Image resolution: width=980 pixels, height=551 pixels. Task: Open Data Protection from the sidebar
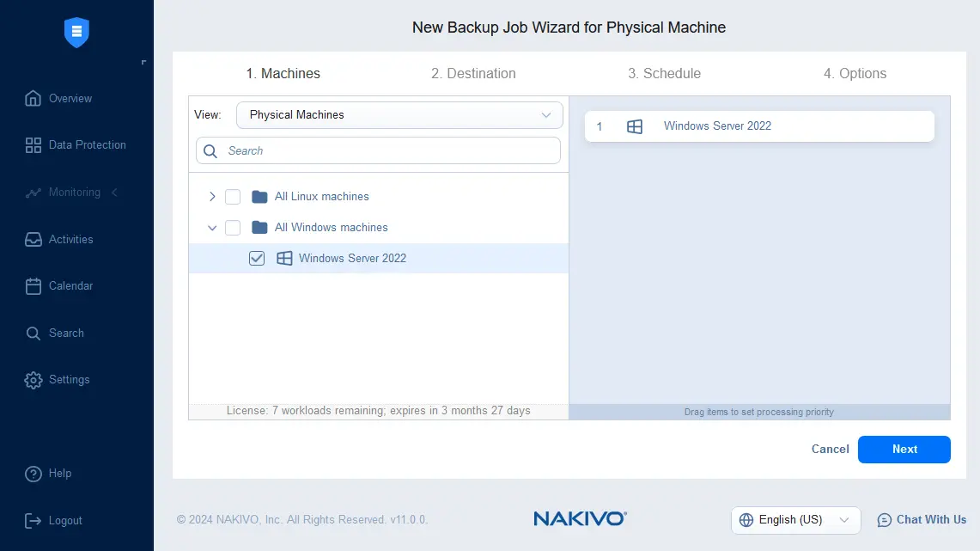(x=88, y=145)
